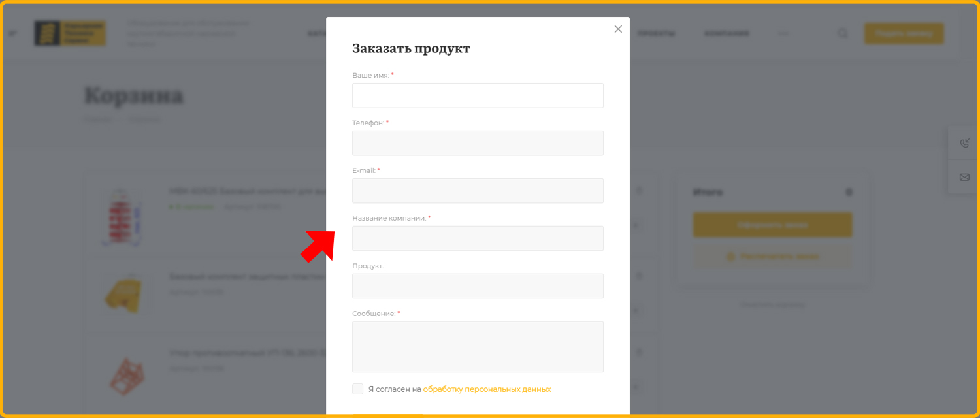
Task: Click the "Ваше имя" input field
Action: (x=478, y=95)
